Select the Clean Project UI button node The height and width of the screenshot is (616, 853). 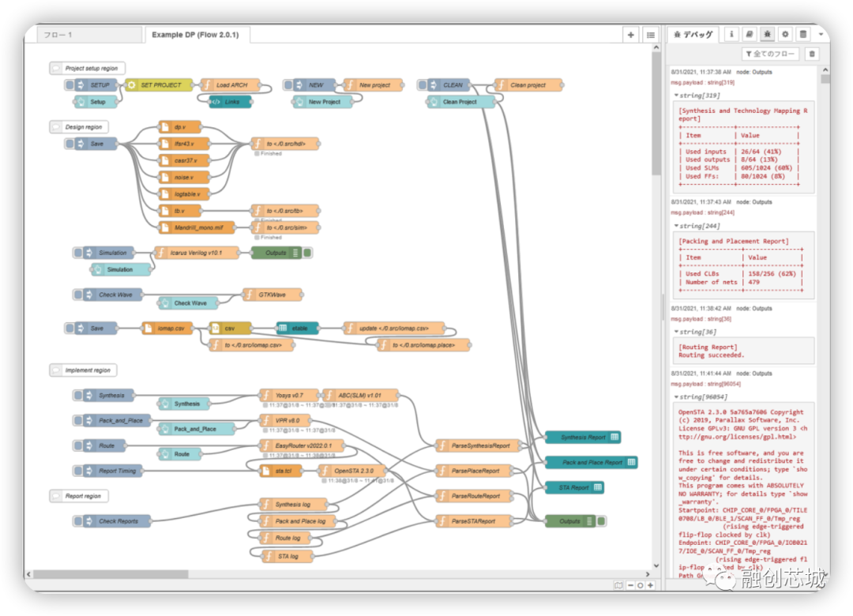[460, 102]
